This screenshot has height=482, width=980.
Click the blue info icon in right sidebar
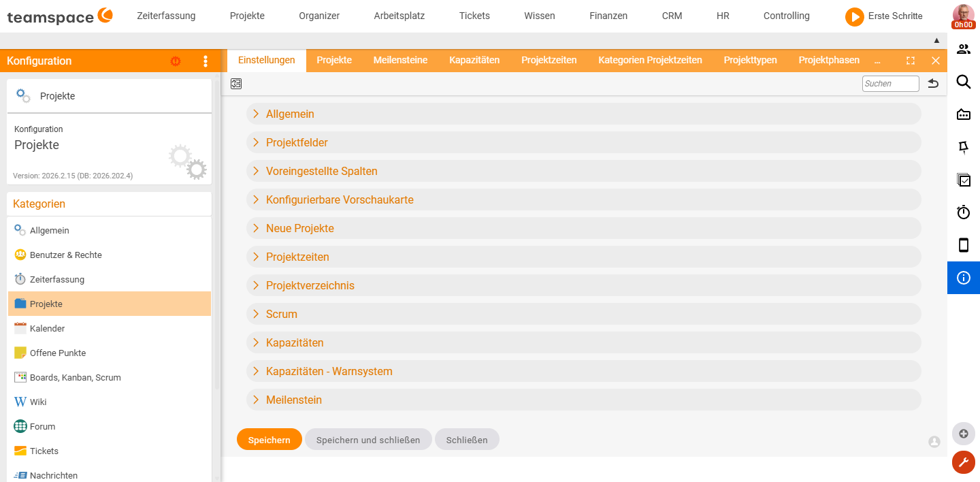964,278
